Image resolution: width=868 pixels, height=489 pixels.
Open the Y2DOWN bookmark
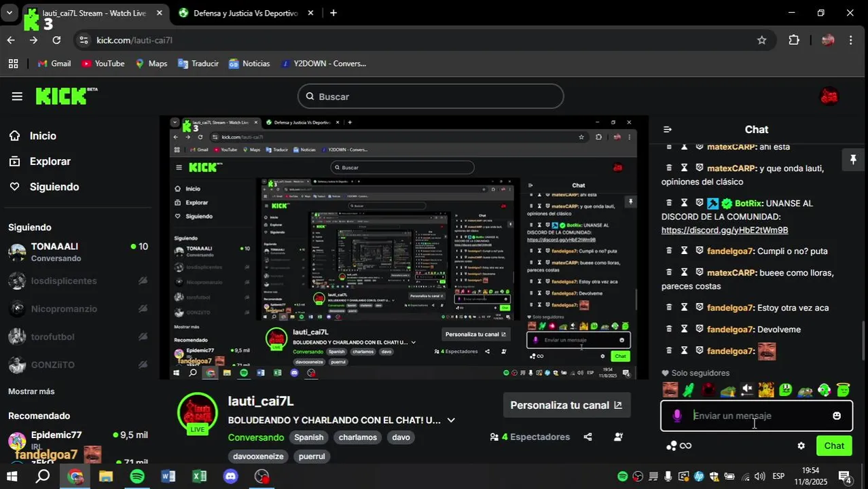323,64
